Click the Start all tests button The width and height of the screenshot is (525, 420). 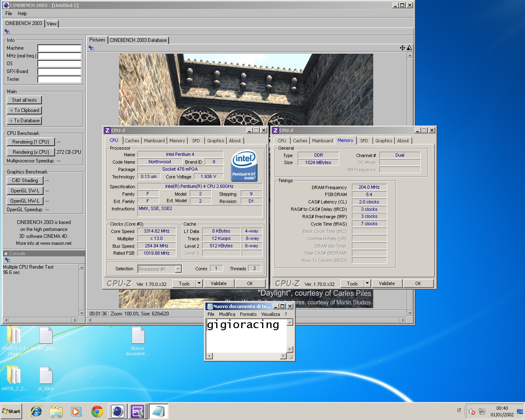(x=24, y=100)
